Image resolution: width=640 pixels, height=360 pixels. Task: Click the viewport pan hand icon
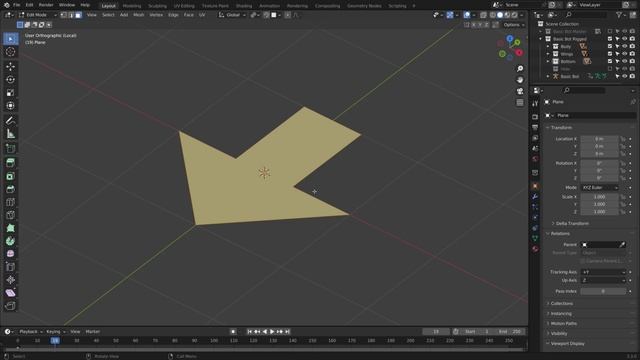pos(520,80)
